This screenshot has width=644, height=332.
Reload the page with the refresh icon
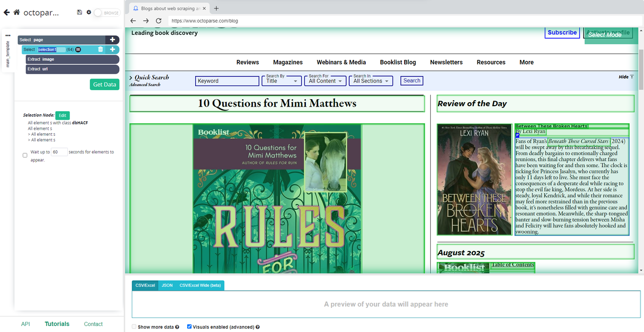click(x=158, y=21)
